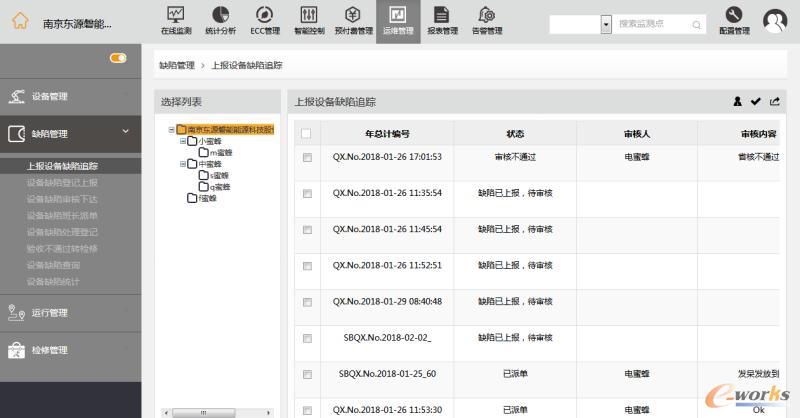Image resolution: width=800 pixels, height=418 pixels.
Task: Select 设备缺陷统计 submenu item
Action: click(x=54, y=281)
